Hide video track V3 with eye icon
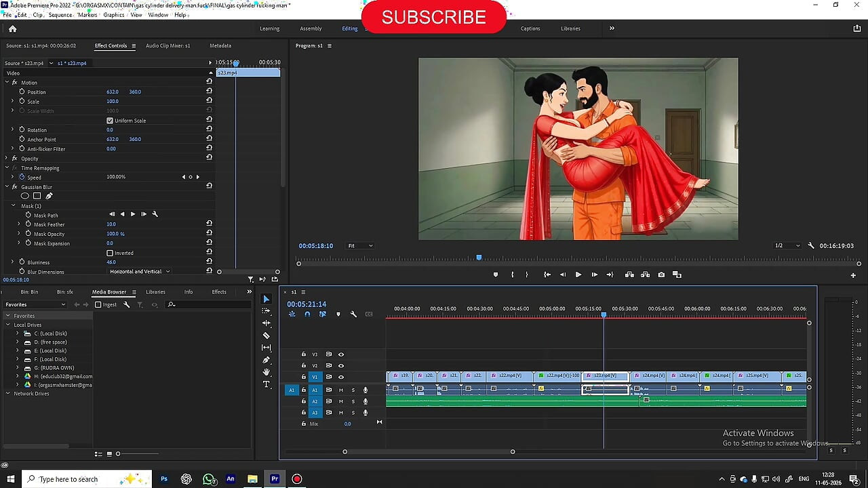Image resolution: width=868 pixels, height=488 pixels. coord(341,354)
